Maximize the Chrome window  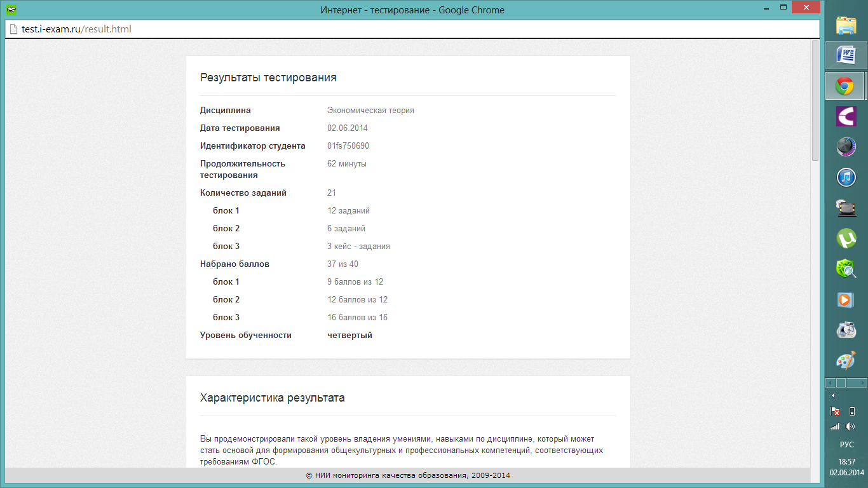pos(783,7)
